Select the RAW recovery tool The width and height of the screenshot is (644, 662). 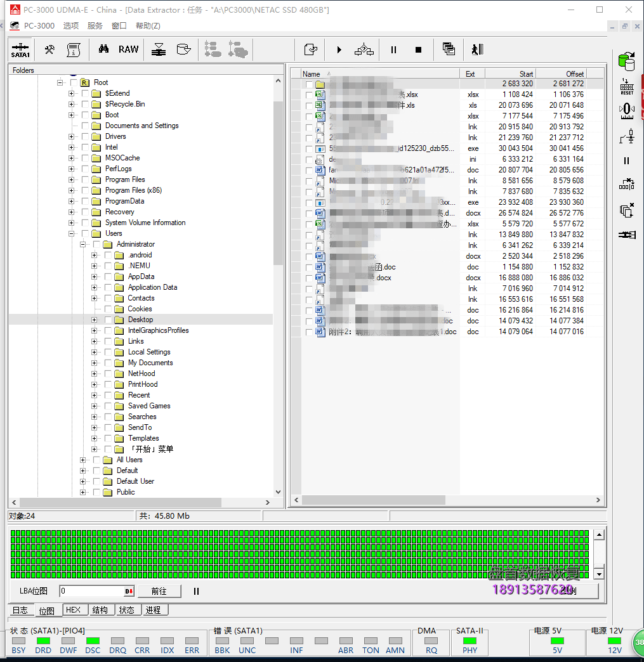coord(128,49)
